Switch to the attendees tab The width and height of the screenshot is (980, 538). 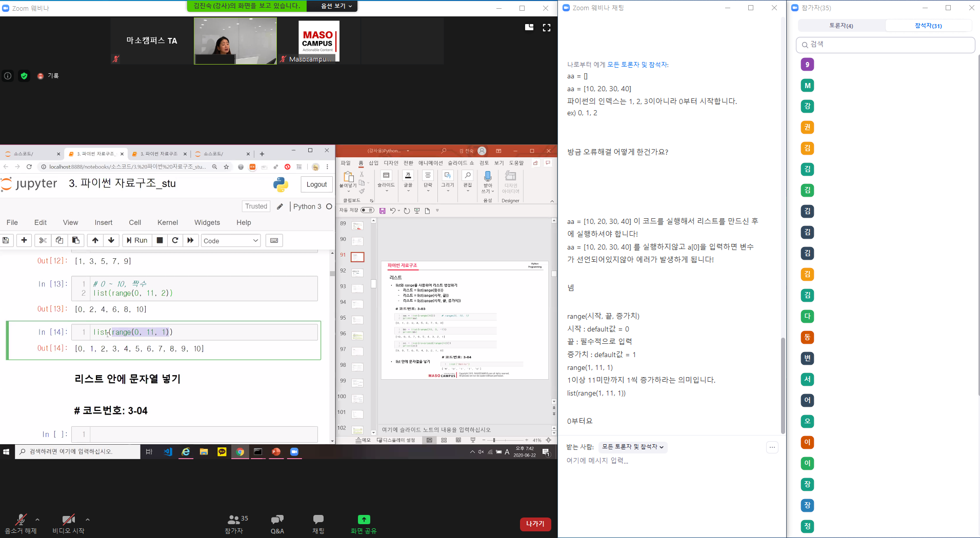pos(928,26)
